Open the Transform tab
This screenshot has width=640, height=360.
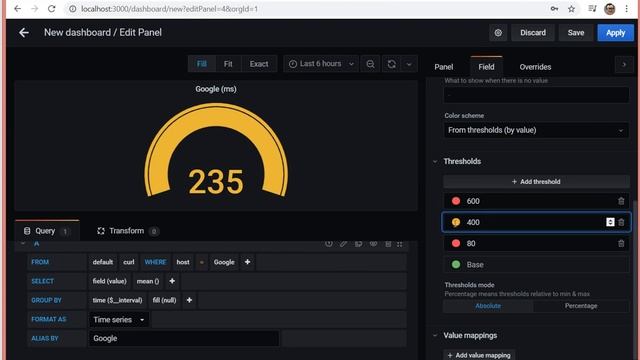point(127,231)
